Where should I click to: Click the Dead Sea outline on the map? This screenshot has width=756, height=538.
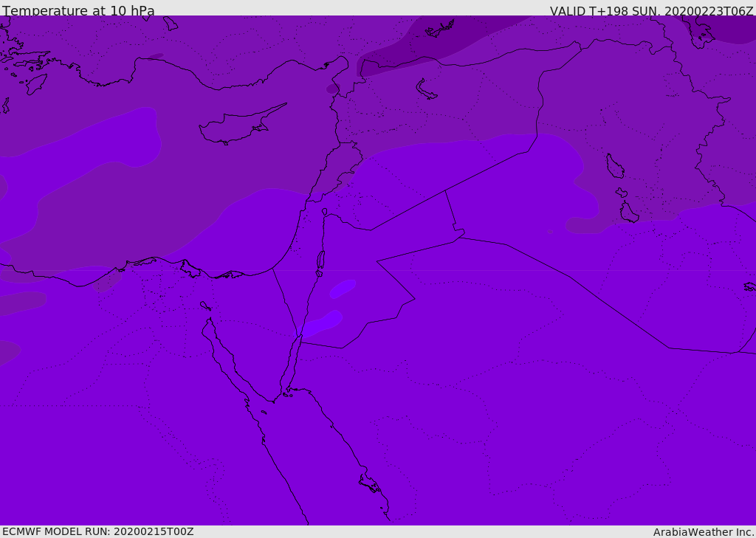pos(320,261)
